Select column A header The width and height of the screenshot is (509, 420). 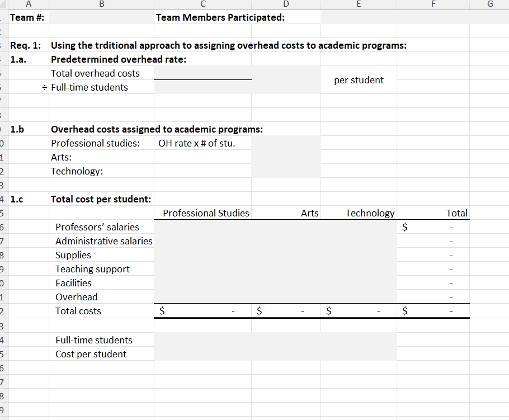pos(28,4)
